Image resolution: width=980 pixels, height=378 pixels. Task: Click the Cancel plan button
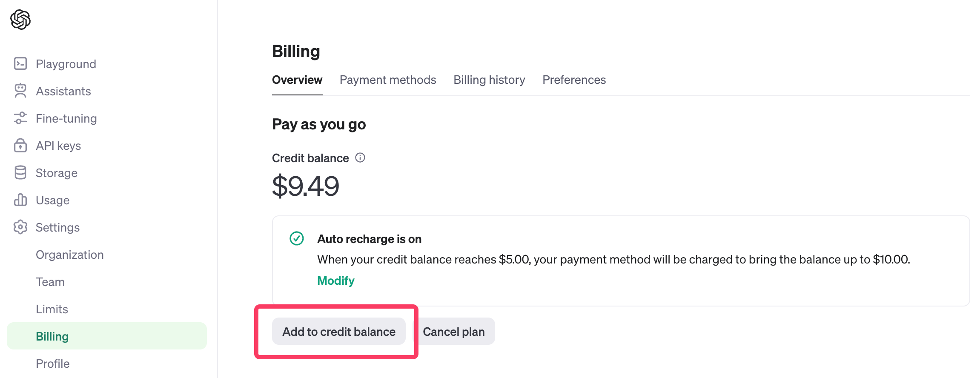pos(454,332)
